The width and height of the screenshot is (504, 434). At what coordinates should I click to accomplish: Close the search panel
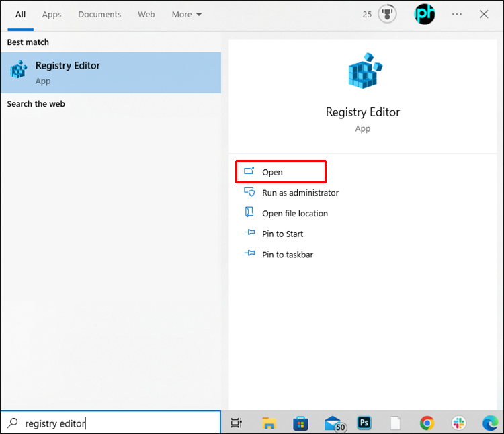tap(484, 14)
